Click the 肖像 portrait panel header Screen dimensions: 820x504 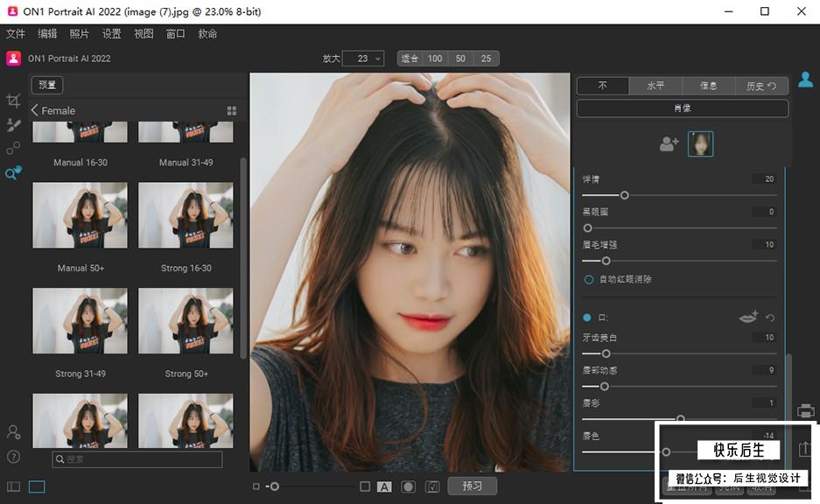point(683,108)
